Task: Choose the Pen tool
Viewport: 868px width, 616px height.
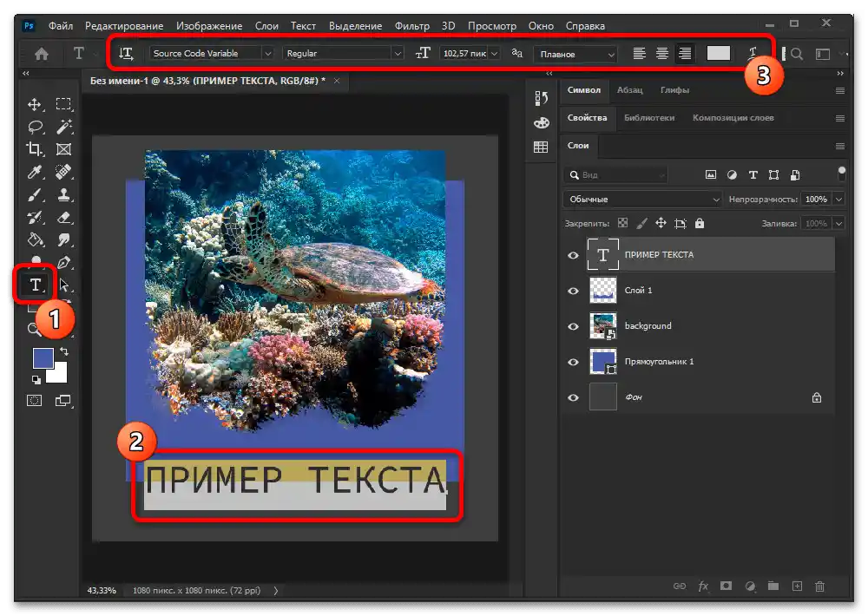Action: (x=63, y=262)
